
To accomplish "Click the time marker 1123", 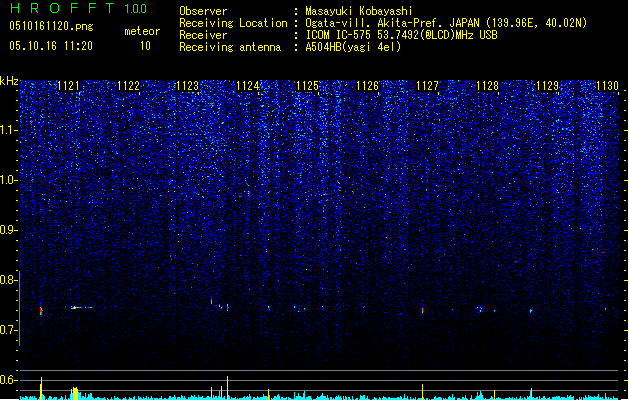I will [x=188, y=86].
